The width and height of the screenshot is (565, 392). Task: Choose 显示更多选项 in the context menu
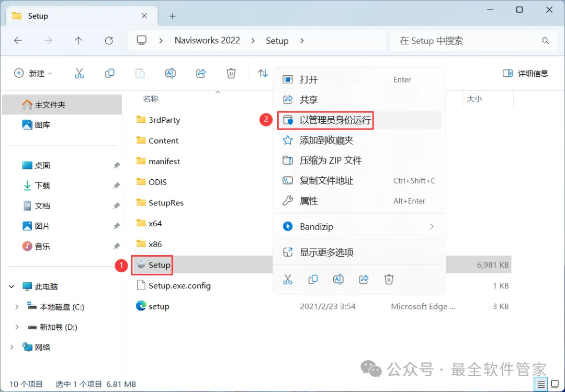[x=359, y=252]
